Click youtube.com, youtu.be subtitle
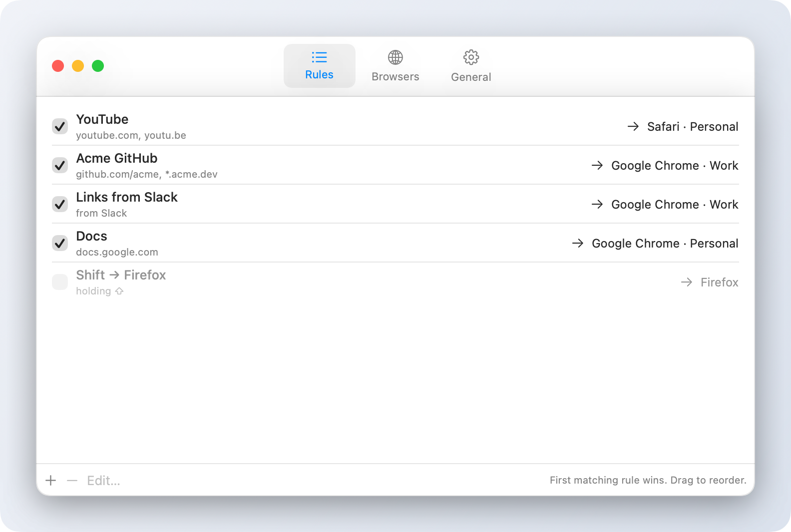791x532 pixels. 131,135
